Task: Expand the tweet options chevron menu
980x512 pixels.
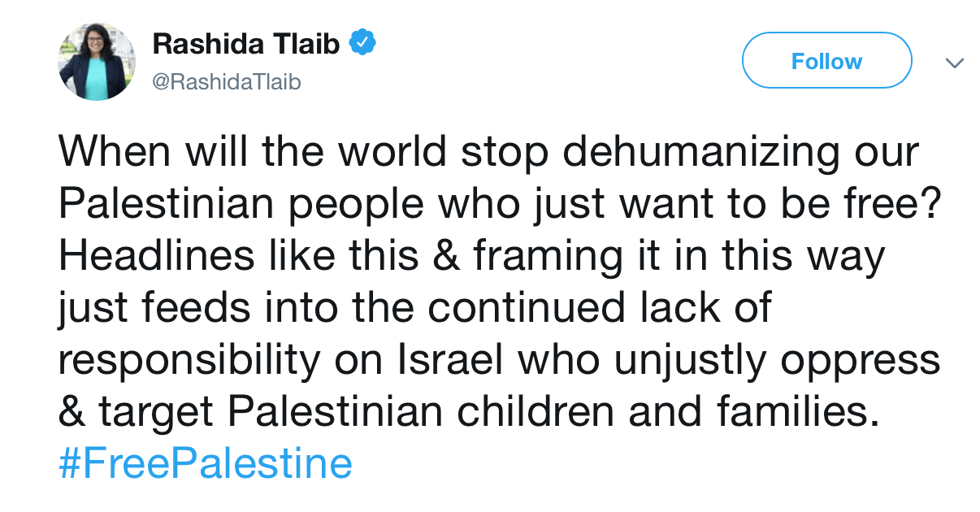Action: click(x=955, y=63)
